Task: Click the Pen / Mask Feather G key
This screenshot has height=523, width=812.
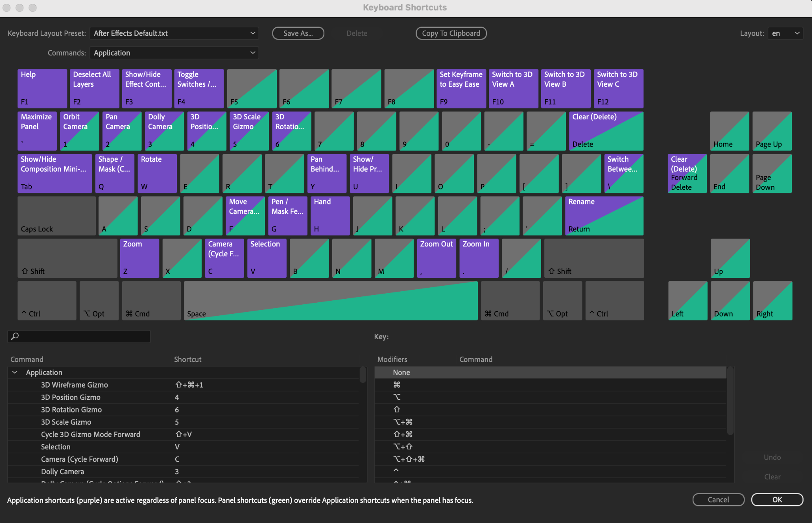Action: 287,216
